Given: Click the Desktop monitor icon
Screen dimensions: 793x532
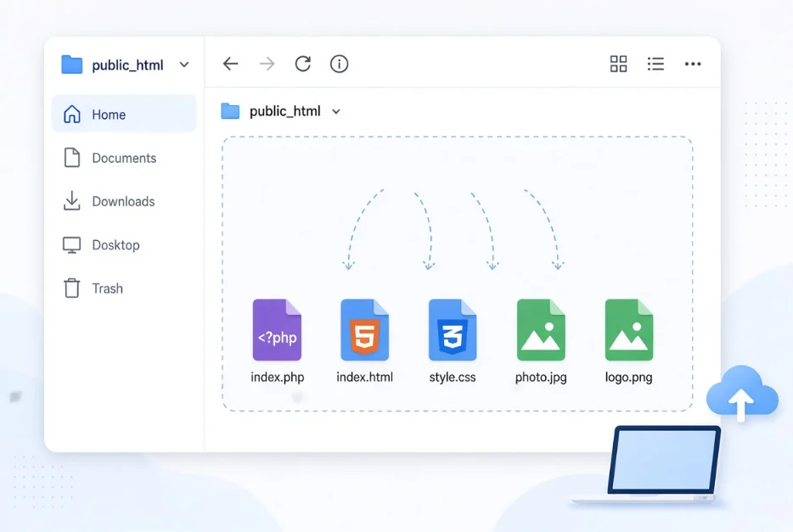Looking at the screenshot, I should (72, 245).
